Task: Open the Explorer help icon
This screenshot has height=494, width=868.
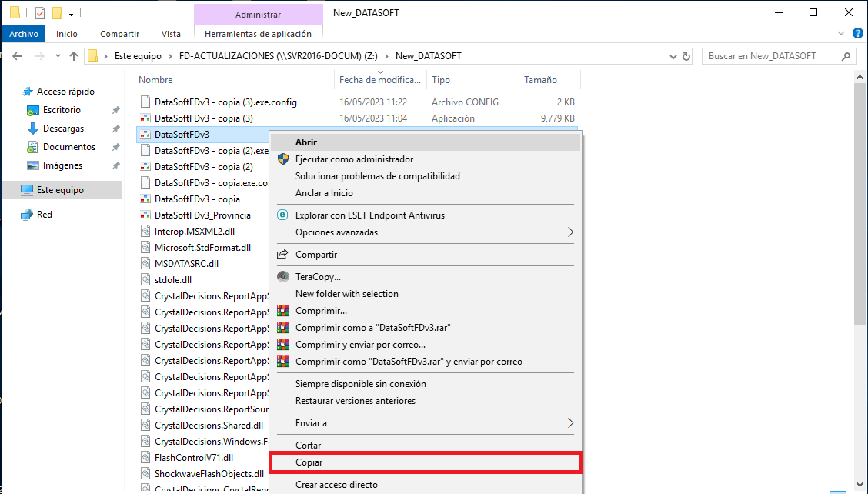Action: 857,33
